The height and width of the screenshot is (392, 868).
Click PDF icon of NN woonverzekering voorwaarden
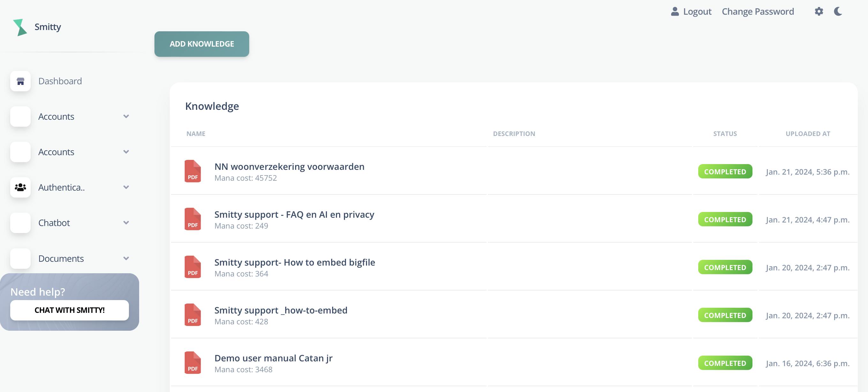[x=193, y=171]
